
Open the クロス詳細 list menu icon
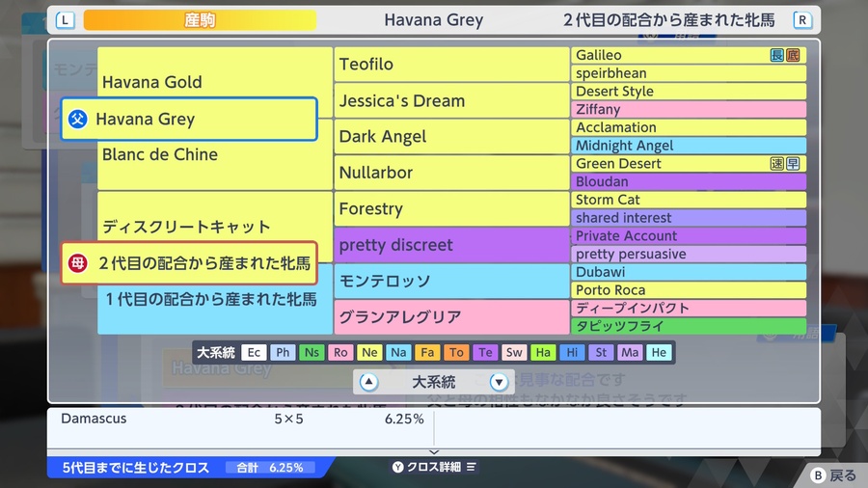[x=471, y=467]
